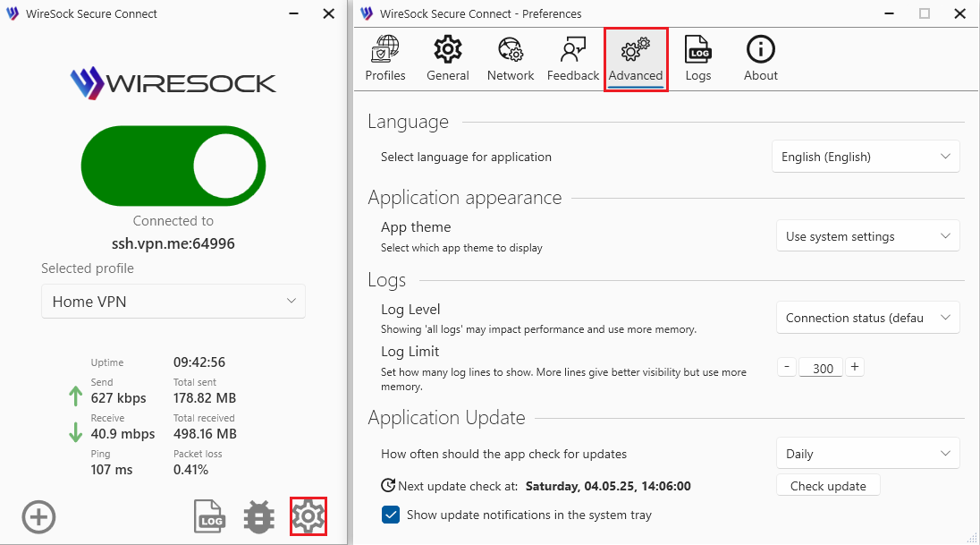This screenshot has height=545, width=980.
Task: Click the Total received value 498.16 MB
Action: click(205, 434)
